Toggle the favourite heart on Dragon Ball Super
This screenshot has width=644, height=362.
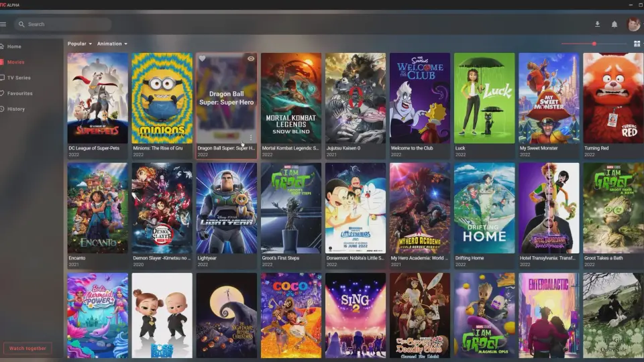[202, 59]
